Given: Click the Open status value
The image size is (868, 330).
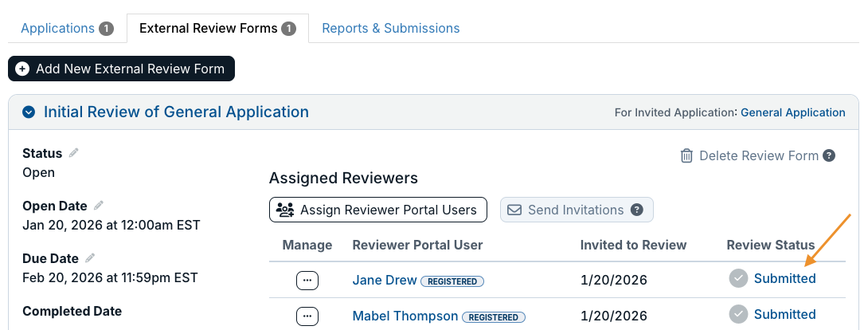Looking at the screenshot, I should click(x=39, y=173).
